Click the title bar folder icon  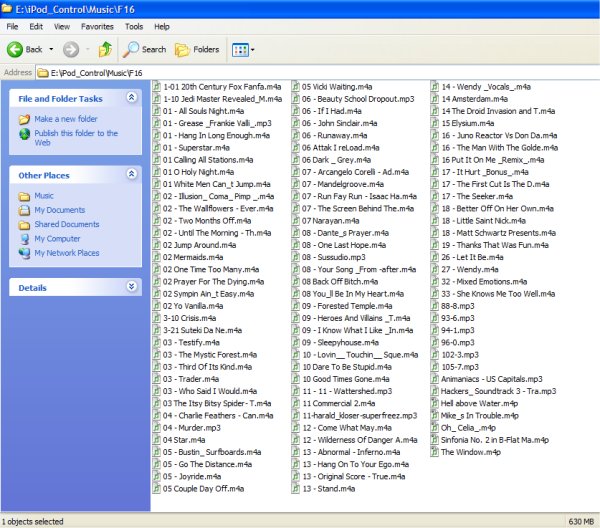(x=7, y=8)
